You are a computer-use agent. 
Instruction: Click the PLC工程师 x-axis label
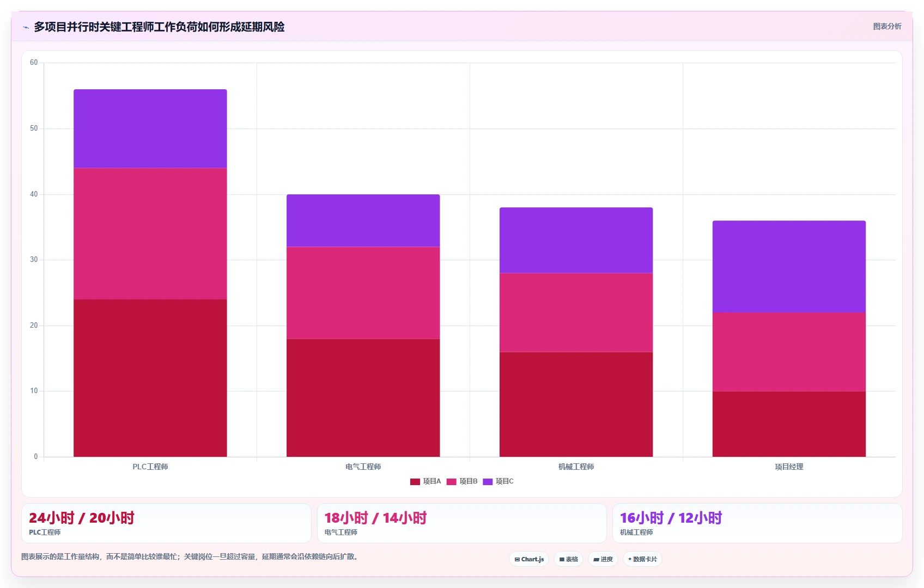click(150, 467)
